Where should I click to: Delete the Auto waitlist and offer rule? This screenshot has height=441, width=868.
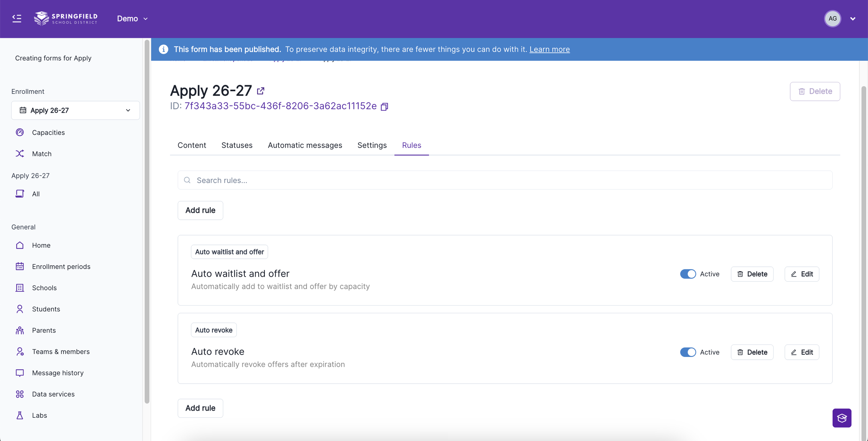click(x=752, y=274)
